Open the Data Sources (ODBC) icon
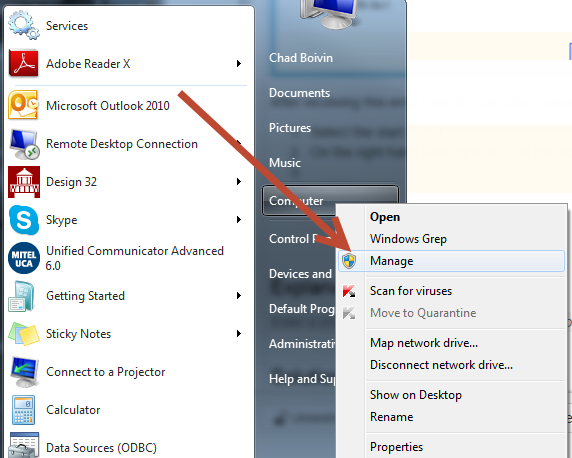Screen dimensions: 572x458 pyautogui.click(x=24, y=445)
